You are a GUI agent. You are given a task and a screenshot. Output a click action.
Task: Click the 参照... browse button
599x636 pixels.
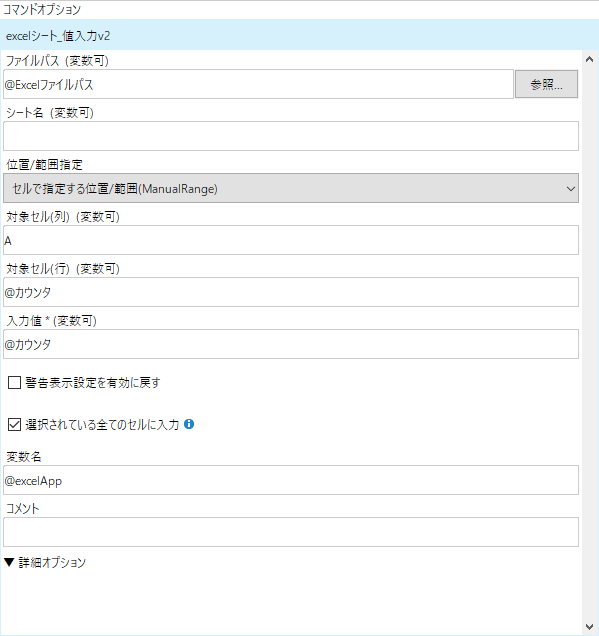point(546,84)
